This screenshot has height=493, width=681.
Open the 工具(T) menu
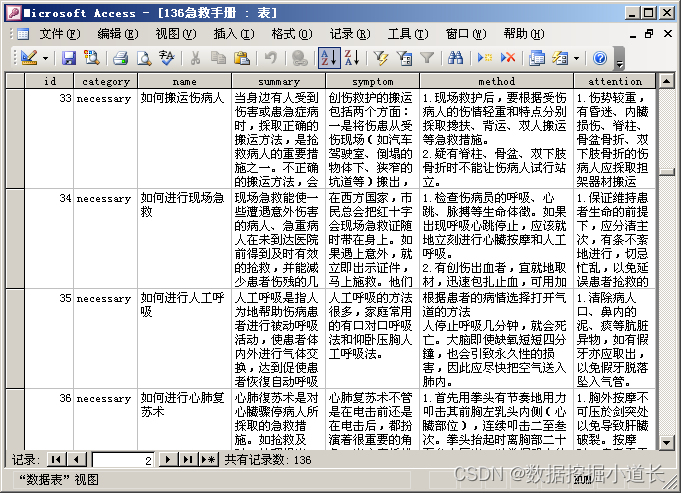tap(408, 34)
